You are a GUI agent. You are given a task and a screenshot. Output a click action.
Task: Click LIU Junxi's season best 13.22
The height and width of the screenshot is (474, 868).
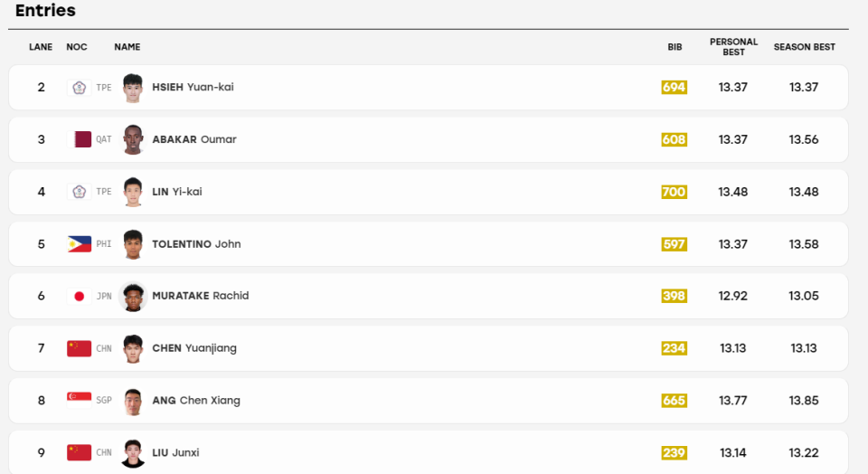pos(804,453)
